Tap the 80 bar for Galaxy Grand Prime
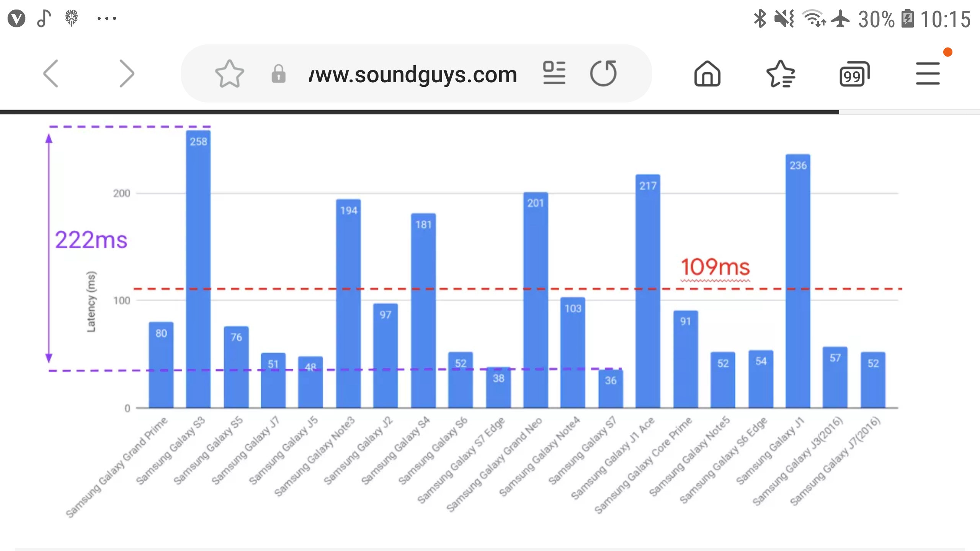This screenshot has height=551, width=980. 161,365
